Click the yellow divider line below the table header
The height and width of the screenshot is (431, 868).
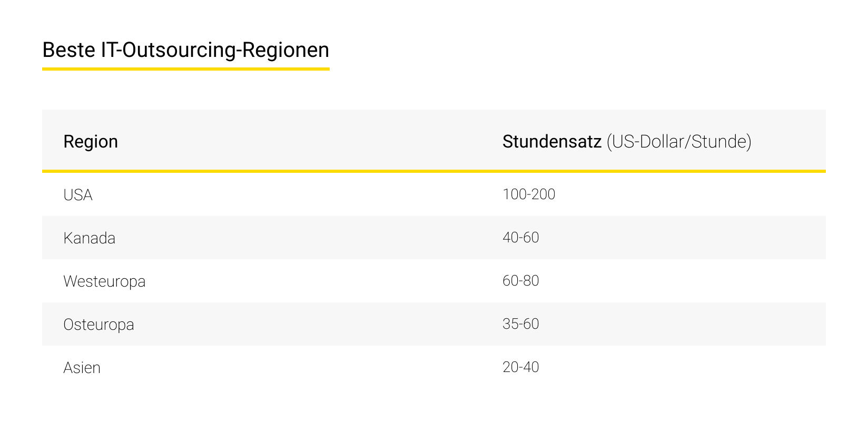pyautogui.click(x=433, y=171)
